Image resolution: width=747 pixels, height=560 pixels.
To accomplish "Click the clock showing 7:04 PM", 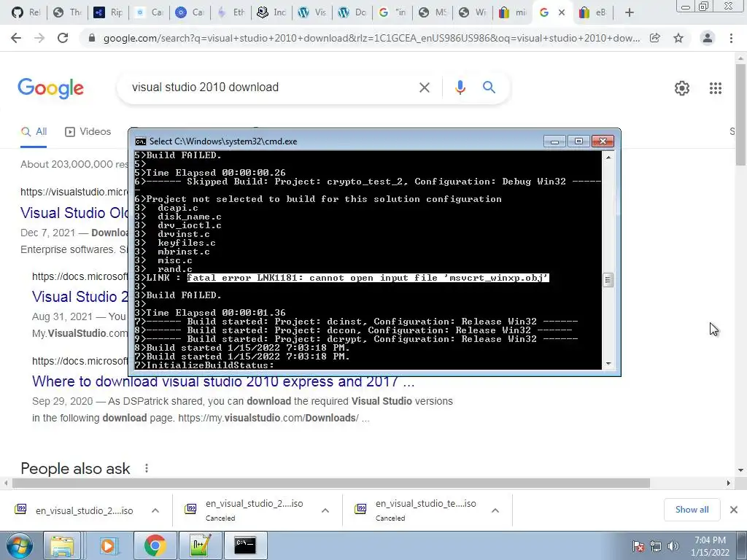I will click(710, 540).
